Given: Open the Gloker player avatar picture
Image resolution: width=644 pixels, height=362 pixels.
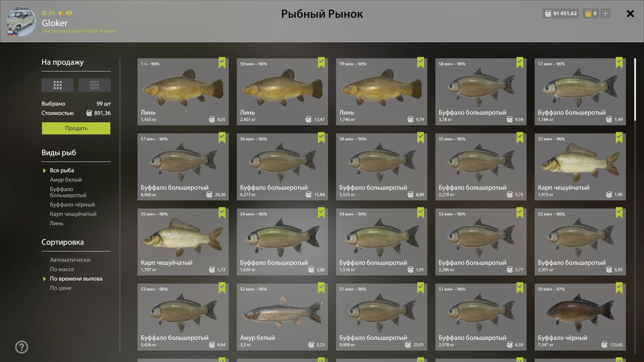Looking at the screenshot, I should 21,21.
